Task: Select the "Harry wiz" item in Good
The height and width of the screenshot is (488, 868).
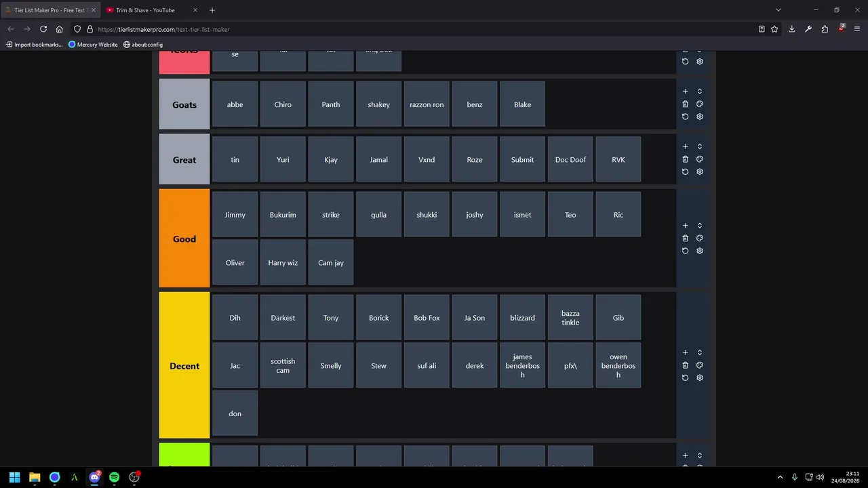Action: (x=283, y=262)
